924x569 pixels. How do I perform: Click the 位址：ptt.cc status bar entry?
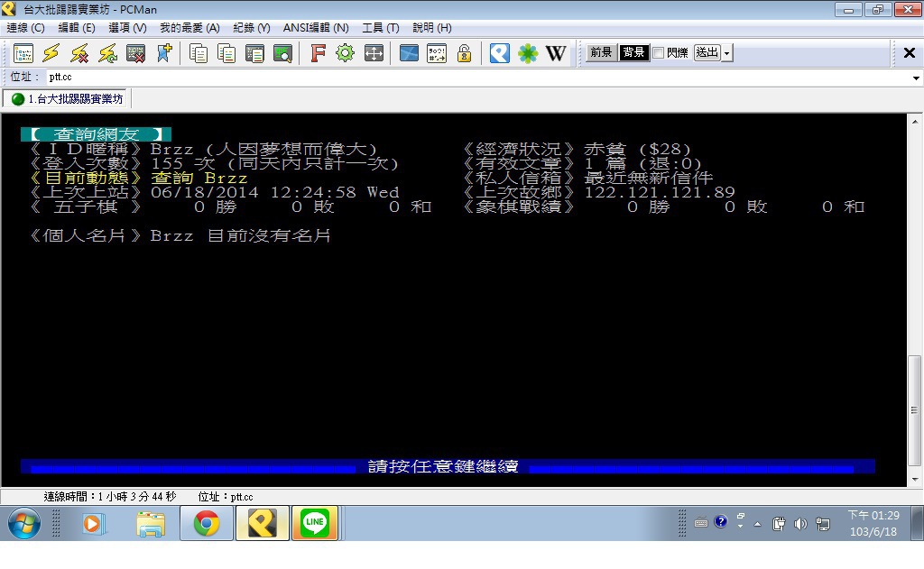pyautogui.click(x=226, y=497)
